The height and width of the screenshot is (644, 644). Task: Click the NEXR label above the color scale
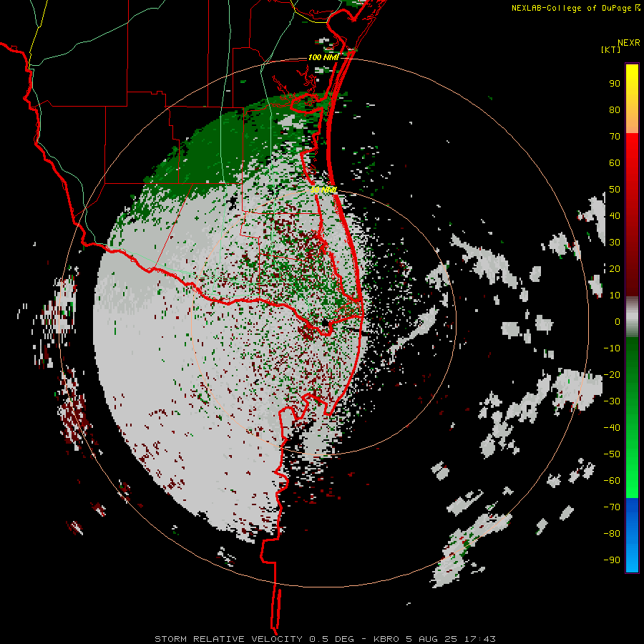(628, 43)
